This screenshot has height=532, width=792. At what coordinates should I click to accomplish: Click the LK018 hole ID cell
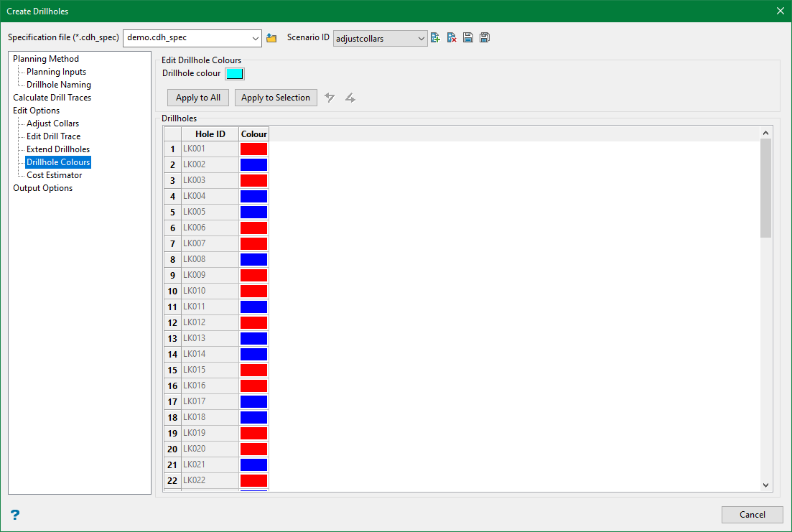click(x=210, y=417)
